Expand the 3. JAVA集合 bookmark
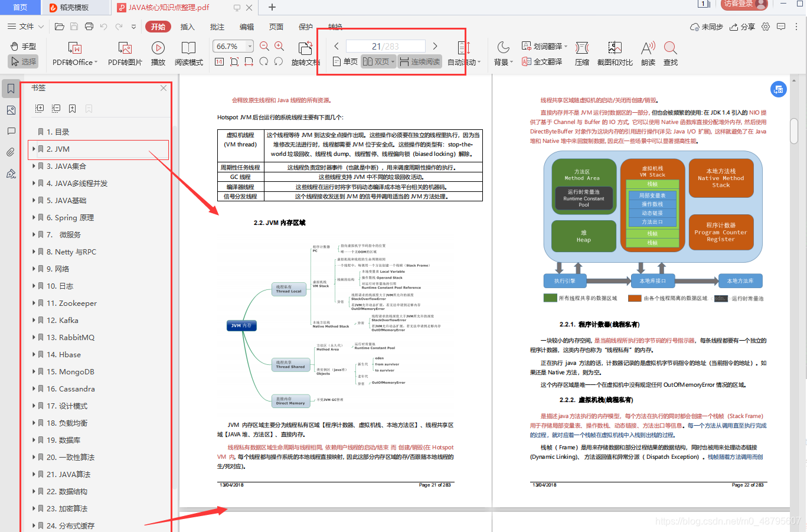807x532 pixels. tap(34, 166)
